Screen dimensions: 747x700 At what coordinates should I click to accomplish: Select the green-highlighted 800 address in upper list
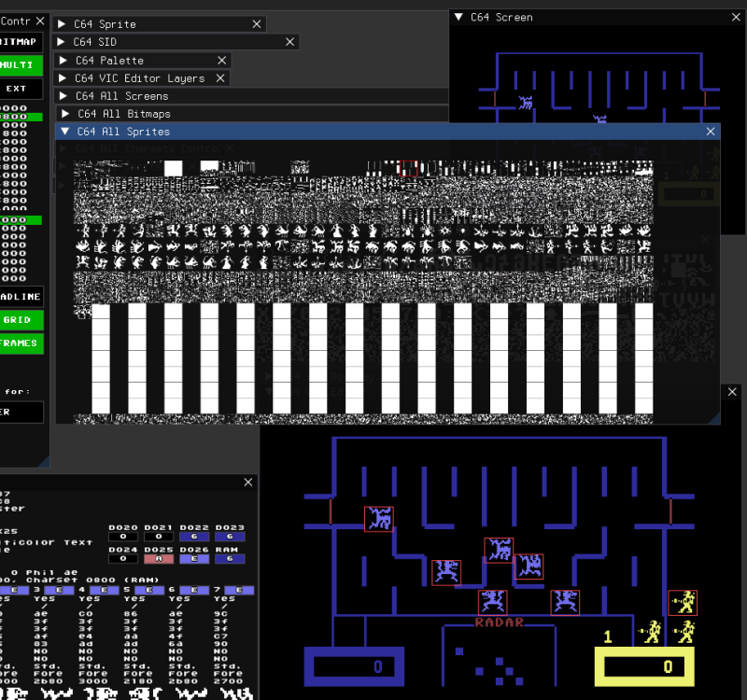21,117
